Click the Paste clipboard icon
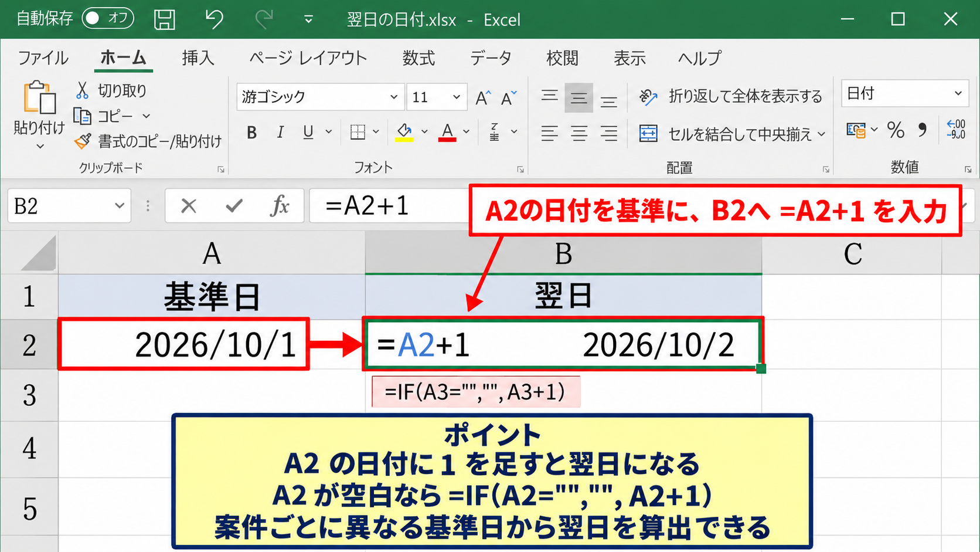 39,97
